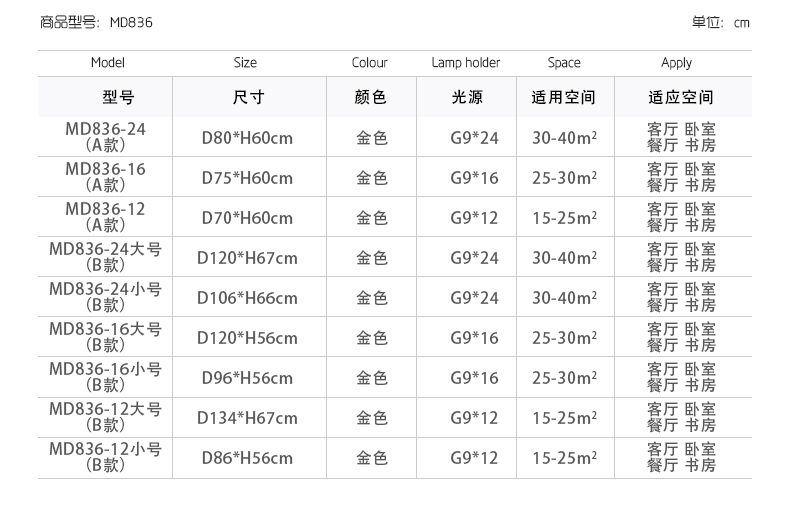The height and width of the screenshot is (514, 790).
Task: Select the D120*H67cm size cell
Action: 247,258
